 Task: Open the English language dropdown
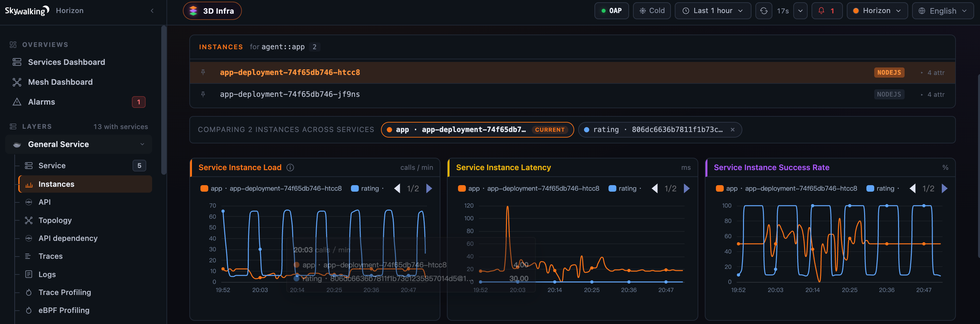coord(943,11)
